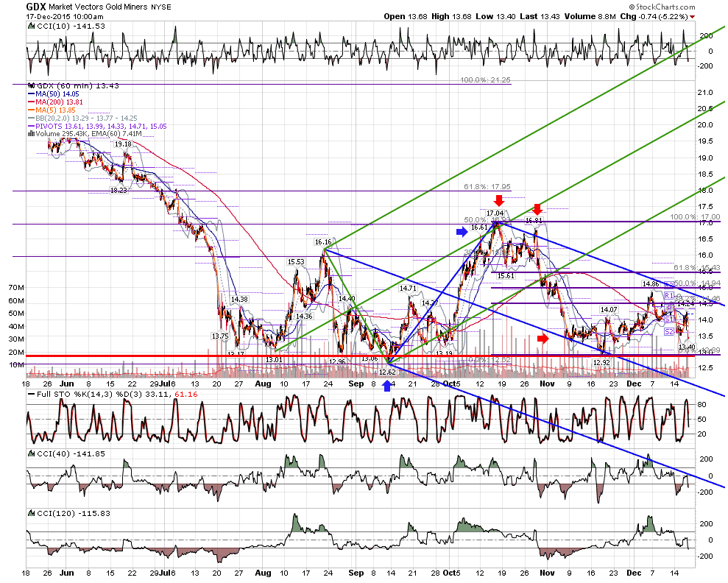Click the Open 13.68 value
This screenshot has height=583, width=728.
406,16
